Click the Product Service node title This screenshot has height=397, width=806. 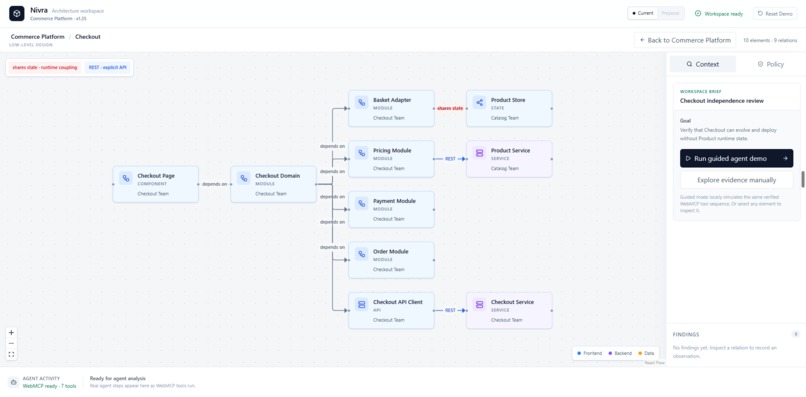click(510, 150)
